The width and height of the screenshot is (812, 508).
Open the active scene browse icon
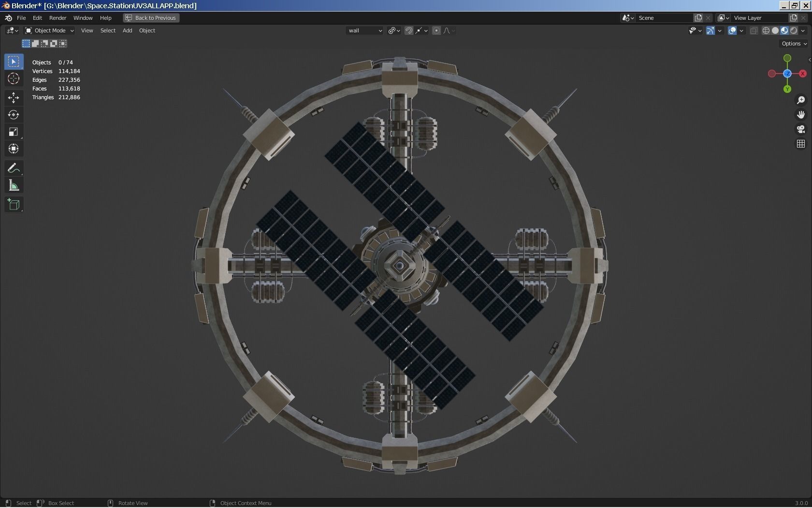pyautogui.click(x=627, y=18)
